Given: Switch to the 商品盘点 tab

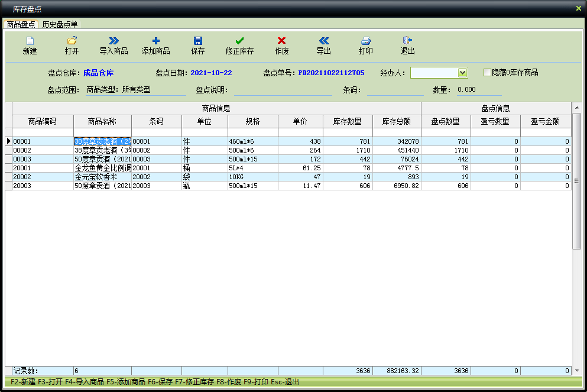Looking at the screenshot, I should point(21,24).
